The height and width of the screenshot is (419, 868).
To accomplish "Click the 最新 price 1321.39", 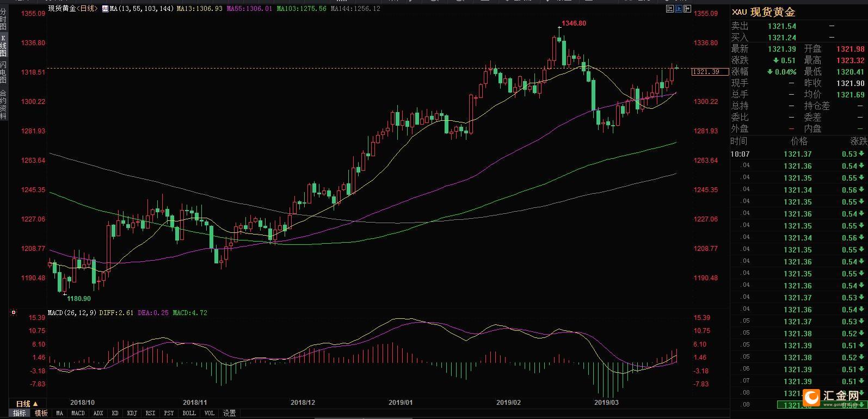I will (x=782, y=49).
